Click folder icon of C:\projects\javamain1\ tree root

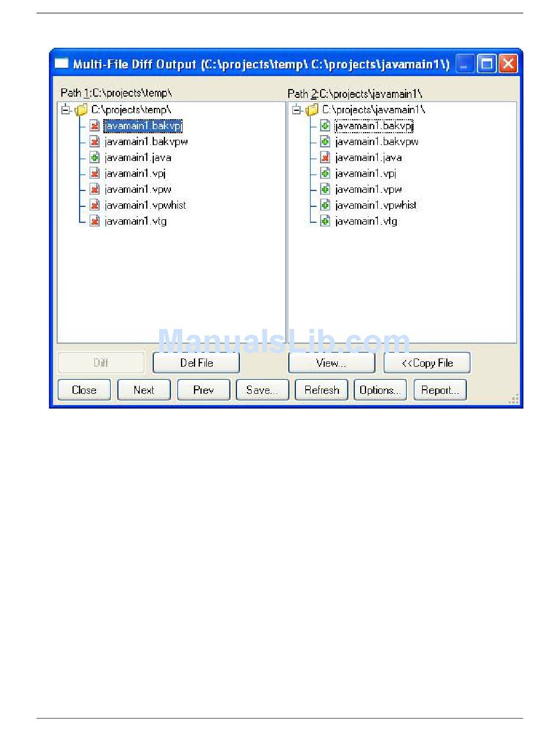tap(312, 110)
